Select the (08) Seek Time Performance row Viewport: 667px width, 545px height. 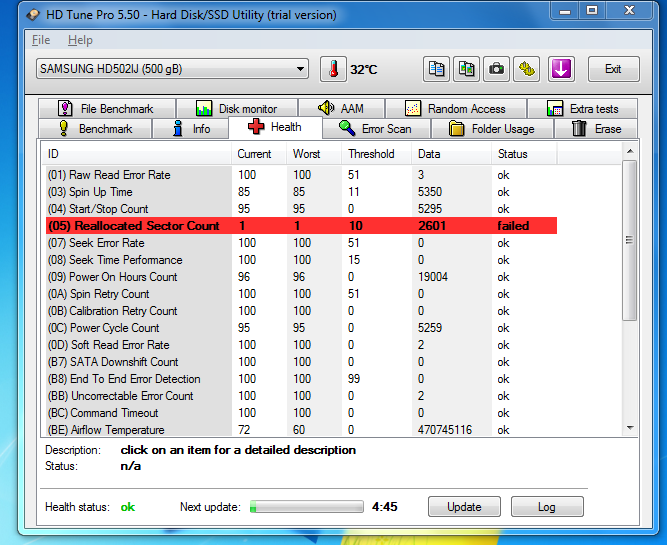pyautogui.click(x=301, y=260)
